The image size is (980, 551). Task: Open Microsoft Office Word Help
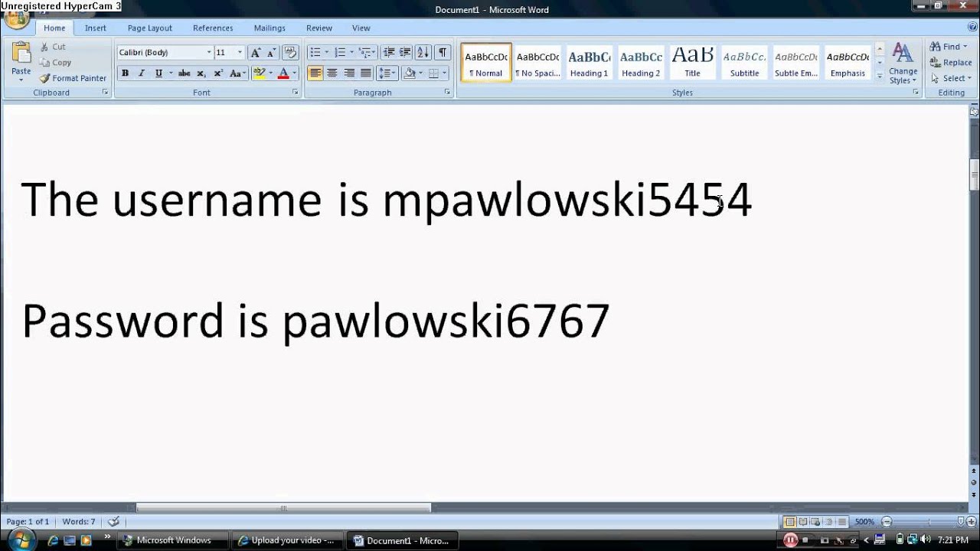[x=972, y=27]
